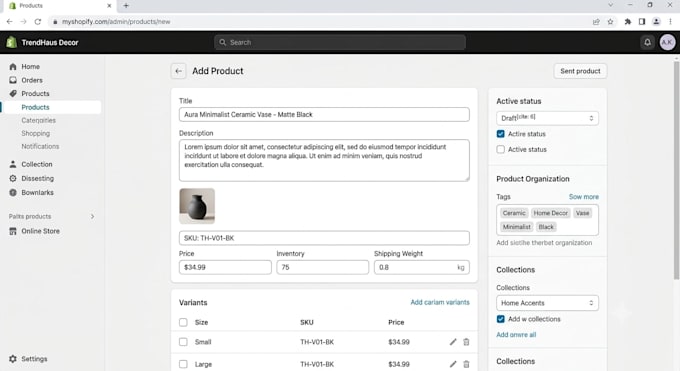This screenshot has height=371, width=680.
Task: Open the browser extensions puzzle icon
Action: click(x=628, y=21)
